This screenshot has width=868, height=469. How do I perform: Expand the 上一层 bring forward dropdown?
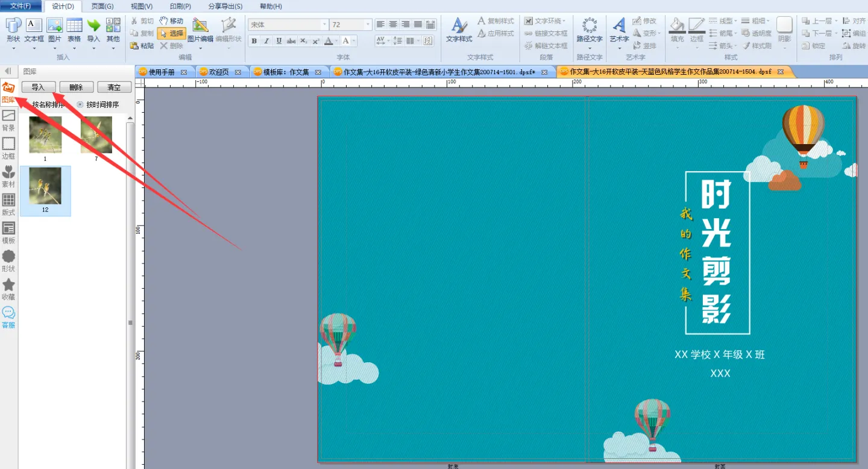(837, 21)
